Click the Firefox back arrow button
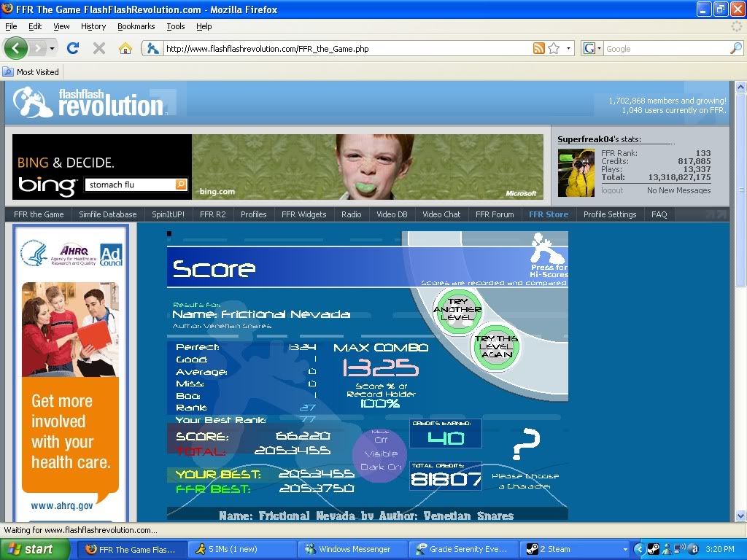Image resolution: width=747 pixels, height=560 pixels. [x=16, y=48]
